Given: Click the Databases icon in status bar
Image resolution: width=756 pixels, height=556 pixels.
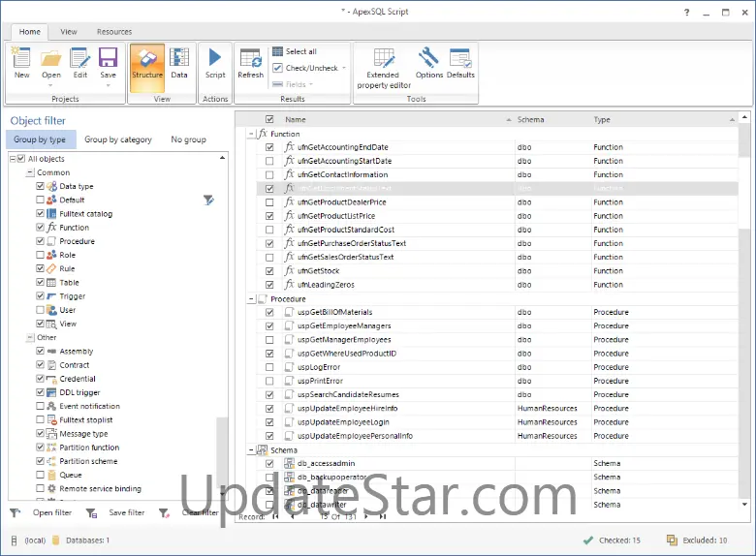Looking at the screenshot, I should [x=55, y=541].
